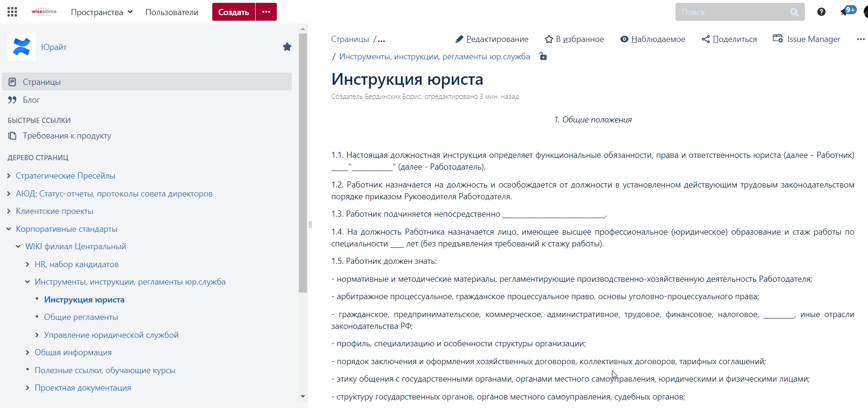This screenshot has height=408, width=868.
Task: Expand the Проектная документация tree node
Action: pos(28,388)
